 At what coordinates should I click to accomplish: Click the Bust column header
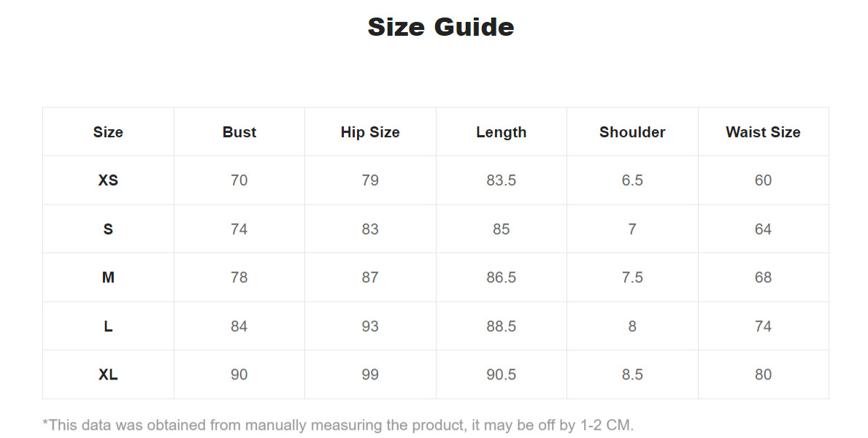(x=239, y=132)
